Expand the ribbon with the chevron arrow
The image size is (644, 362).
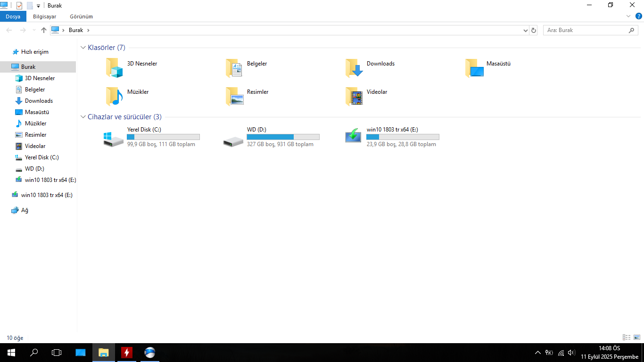tap(628, 16)
